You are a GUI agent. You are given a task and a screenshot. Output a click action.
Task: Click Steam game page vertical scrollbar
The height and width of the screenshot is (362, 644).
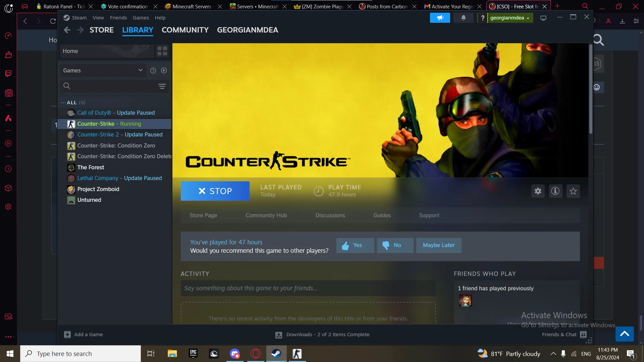[591, 89]
